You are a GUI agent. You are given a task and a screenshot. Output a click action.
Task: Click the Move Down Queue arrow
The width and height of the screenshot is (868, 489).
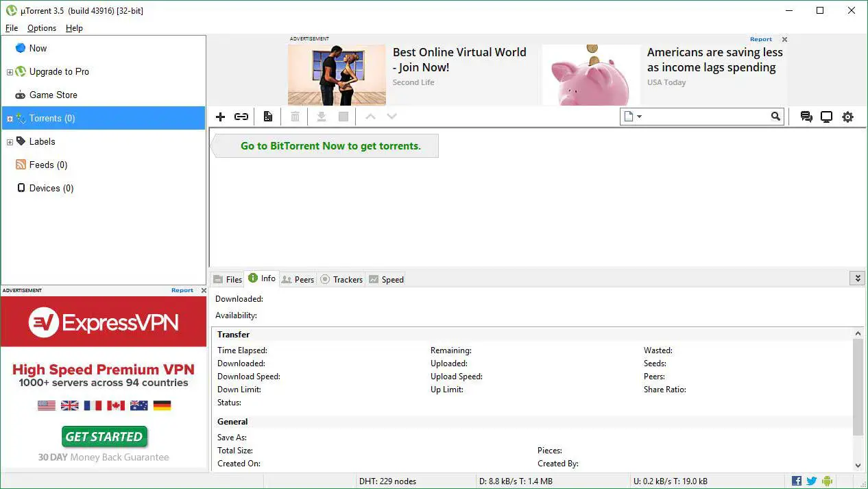click(x=391, y=117)
